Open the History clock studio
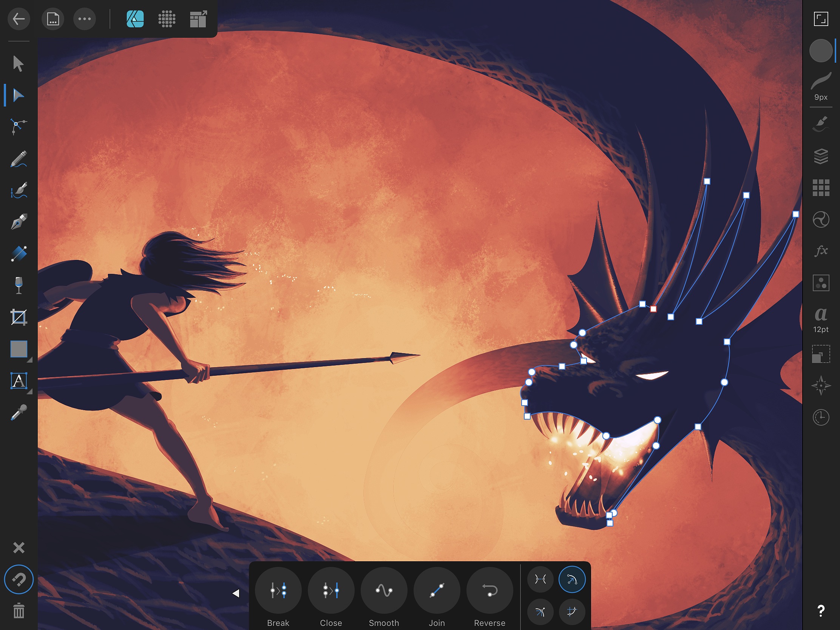Screen dimensions: 840x630 pos(821,417)
